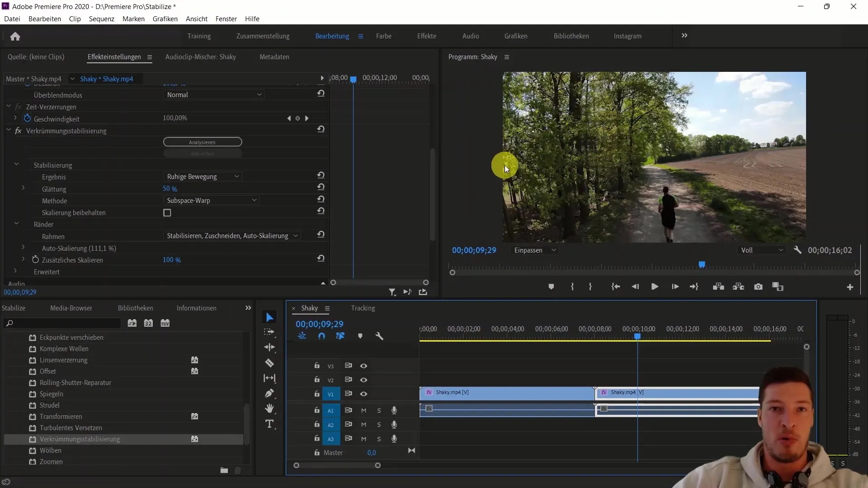Toggle Zusätzliches Skalieren animation stopwatch
Viewport: 868px width, 488px height.
coord(35,260)
